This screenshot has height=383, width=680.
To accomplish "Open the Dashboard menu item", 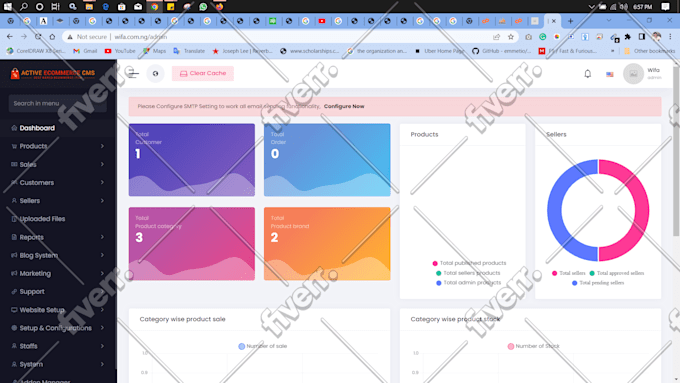I will pos(58,128).
